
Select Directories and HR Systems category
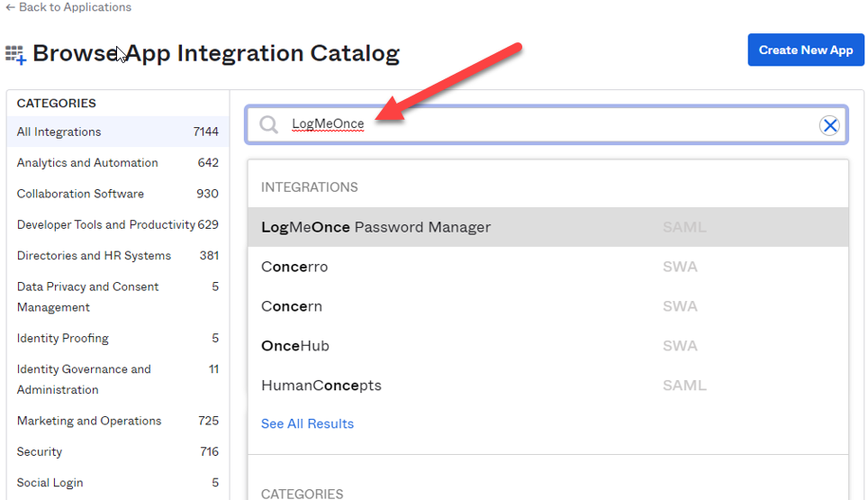coord(118,256)
